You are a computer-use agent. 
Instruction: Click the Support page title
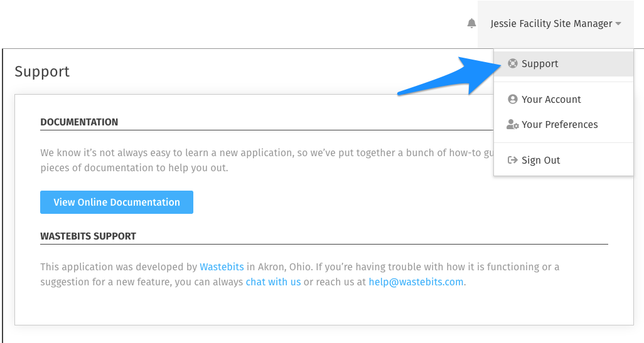click(42, 71)
